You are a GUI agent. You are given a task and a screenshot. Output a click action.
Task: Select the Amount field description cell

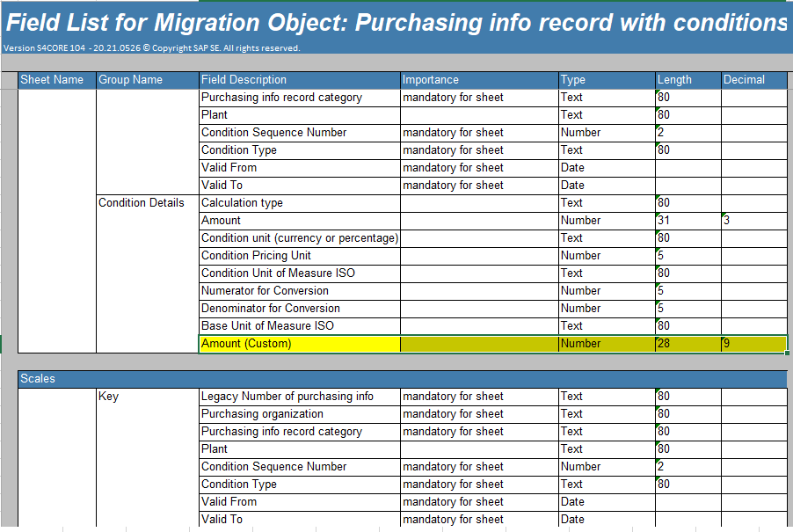pyautogui.click(x=300, y=221)
